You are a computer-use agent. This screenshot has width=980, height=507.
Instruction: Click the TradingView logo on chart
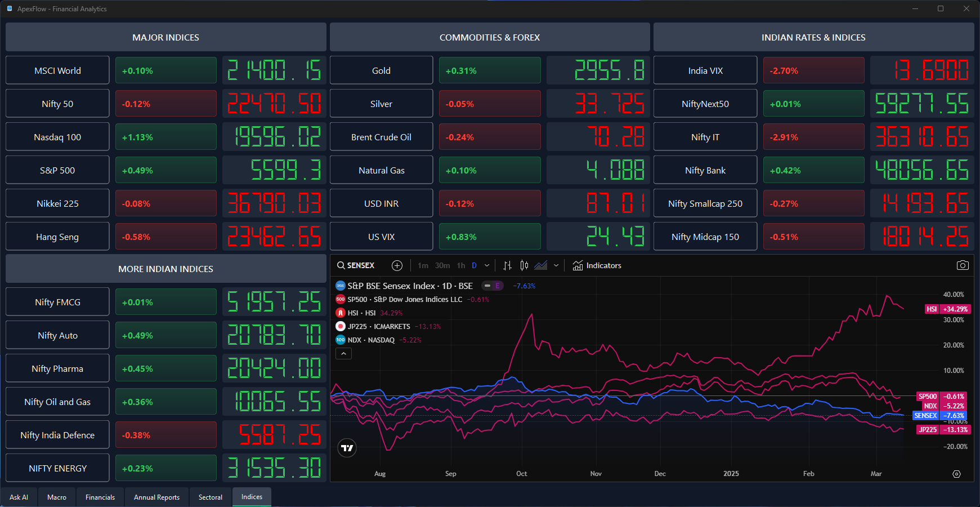[x=347, y=448]
